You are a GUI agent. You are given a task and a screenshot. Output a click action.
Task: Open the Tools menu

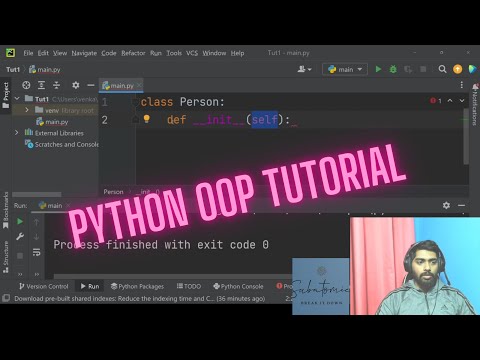tap(174, 53)
